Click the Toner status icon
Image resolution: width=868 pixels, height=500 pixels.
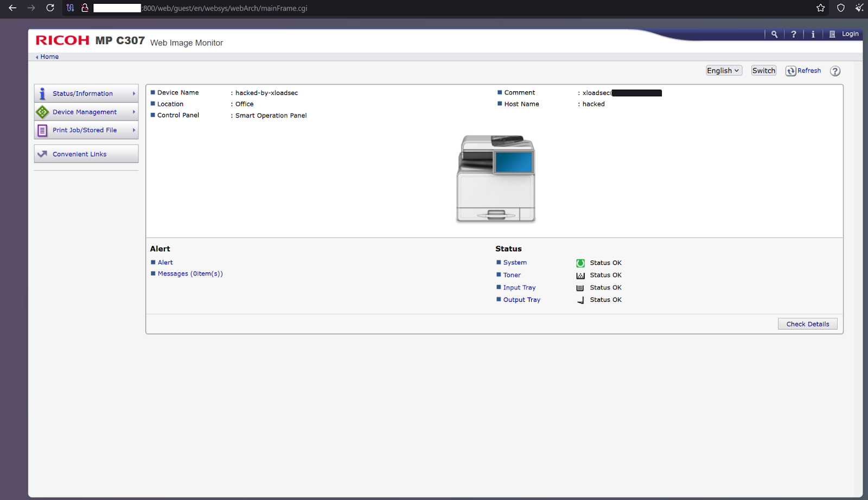[580, 276]
